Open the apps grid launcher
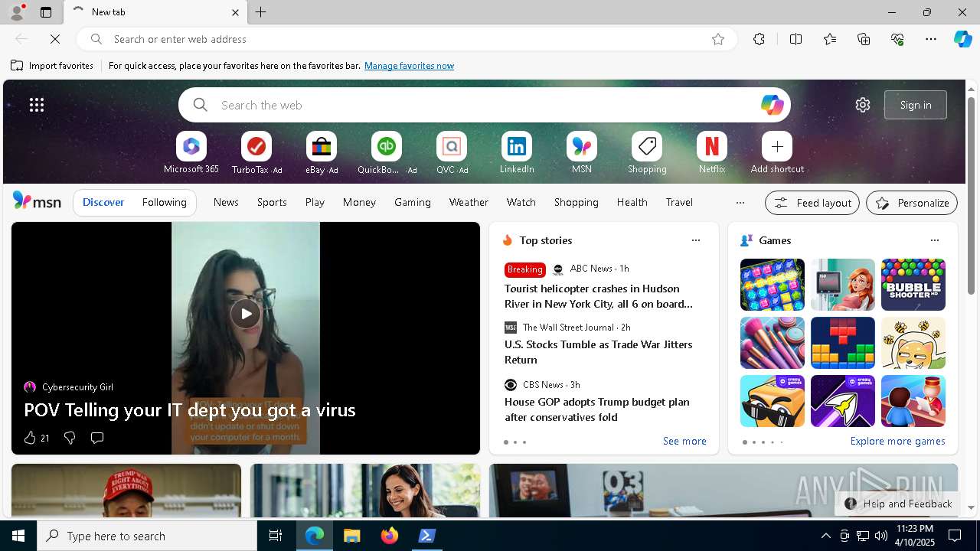 pos(37,105)
